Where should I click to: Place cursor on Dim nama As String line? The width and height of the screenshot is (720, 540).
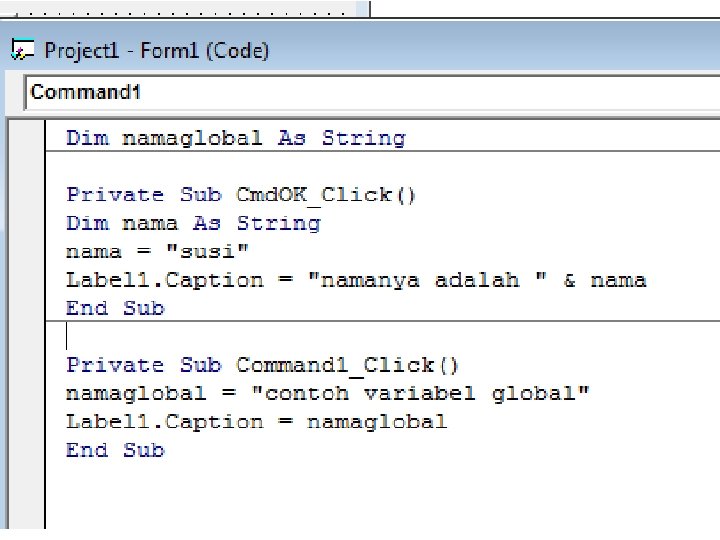(x=193, y=223)
